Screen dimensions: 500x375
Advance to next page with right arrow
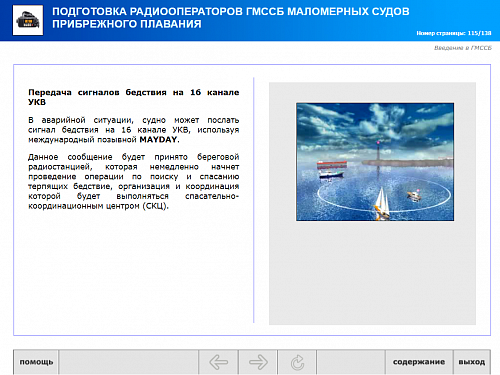point(258,362)
